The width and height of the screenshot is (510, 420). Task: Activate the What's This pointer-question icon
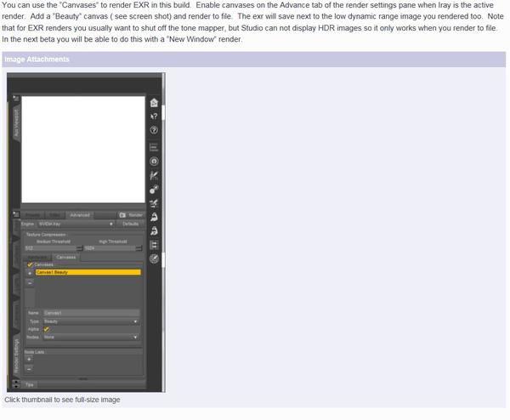tap(154, 116)
